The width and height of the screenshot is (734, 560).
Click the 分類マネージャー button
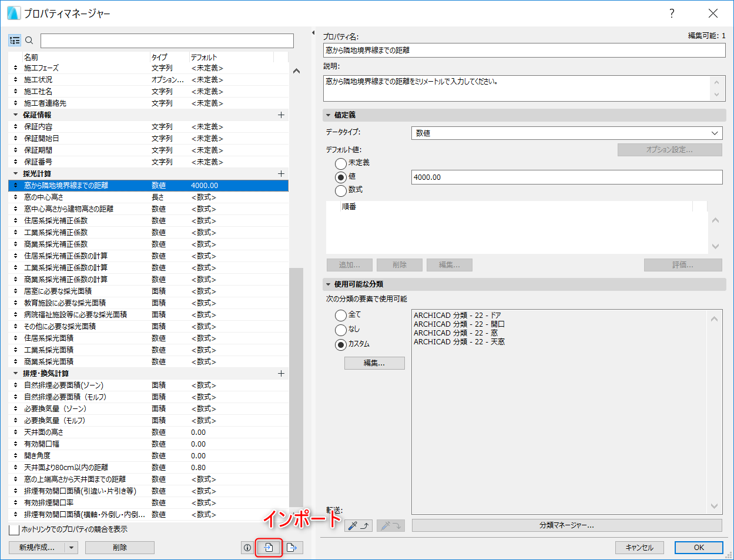pos(567,525)
